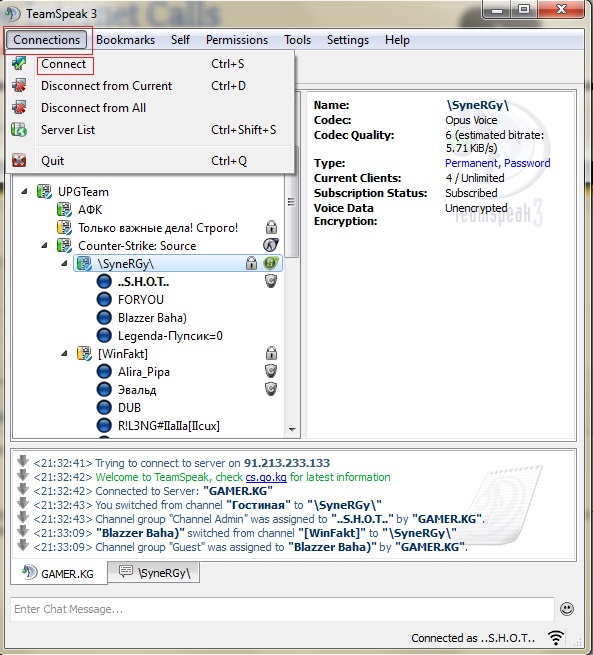The width and height of the screenshot is (593, 655).
Task: Click the Alira_Pipa user shield badge
Action: 271,371
